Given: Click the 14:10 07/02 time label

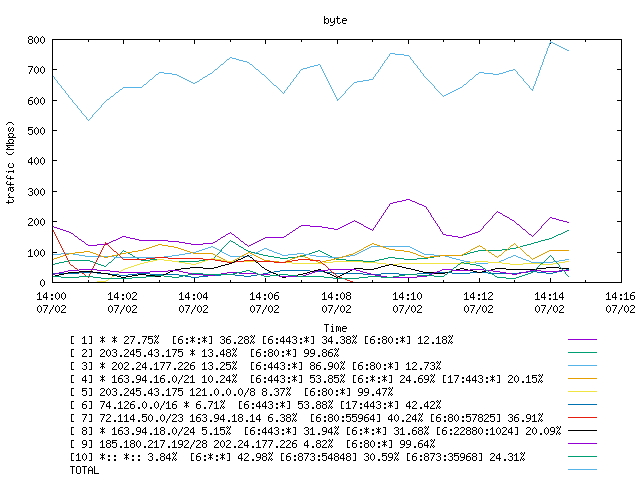Looking at the screenshot, I should coord(407,302).
